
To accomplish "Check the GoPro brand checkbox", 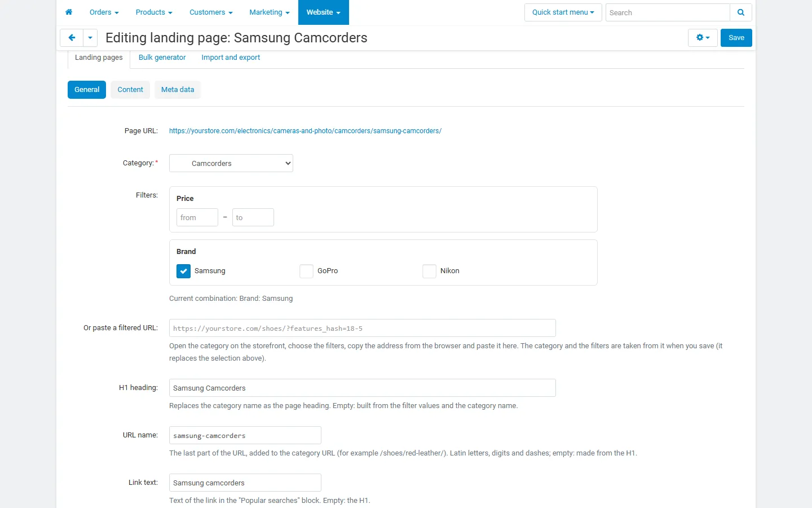I will [x=306, y=271].
